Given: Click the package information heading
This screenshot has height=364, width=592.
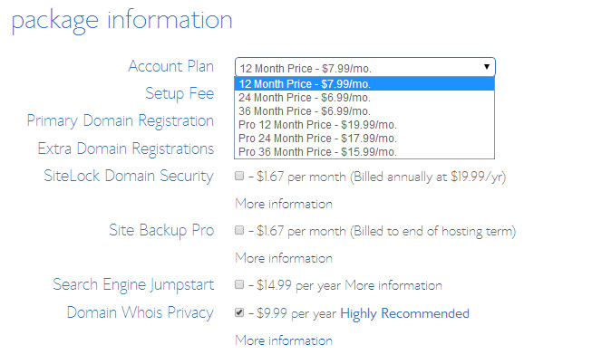Looking at the screenshot, I should click(x=121, y=20).
